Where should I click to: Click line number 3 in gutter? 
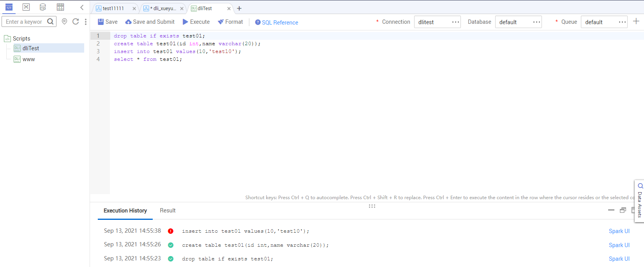click(98, 51)
